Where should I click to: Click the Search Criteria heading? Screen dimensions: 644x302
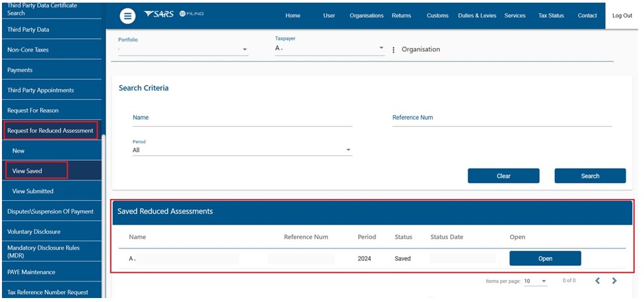[x=143, y=88]
